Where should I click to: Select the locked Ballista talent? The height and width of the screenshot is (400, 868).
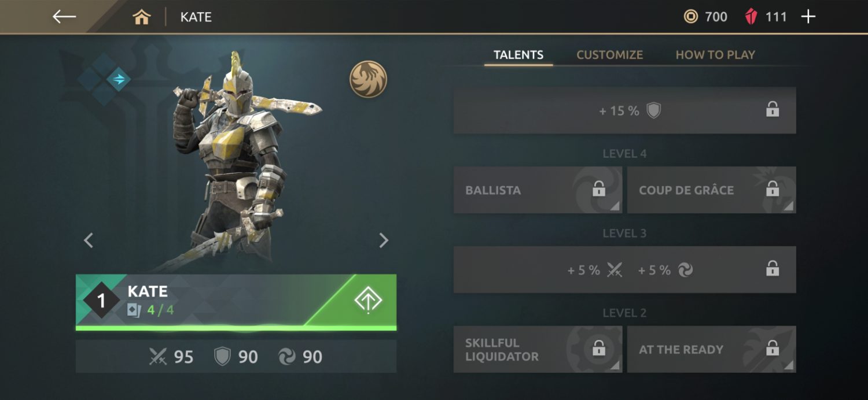(x=538, y=190)
